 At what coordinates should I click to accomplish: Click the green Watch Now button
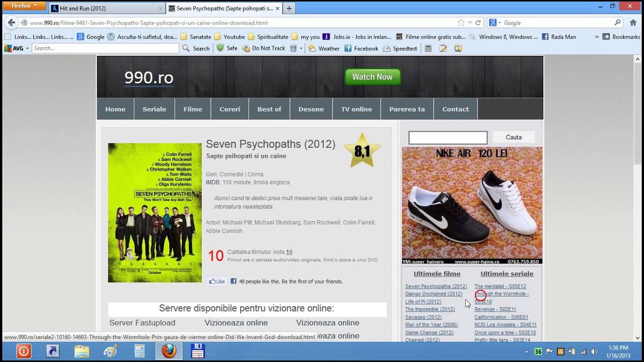click(372, 77)
